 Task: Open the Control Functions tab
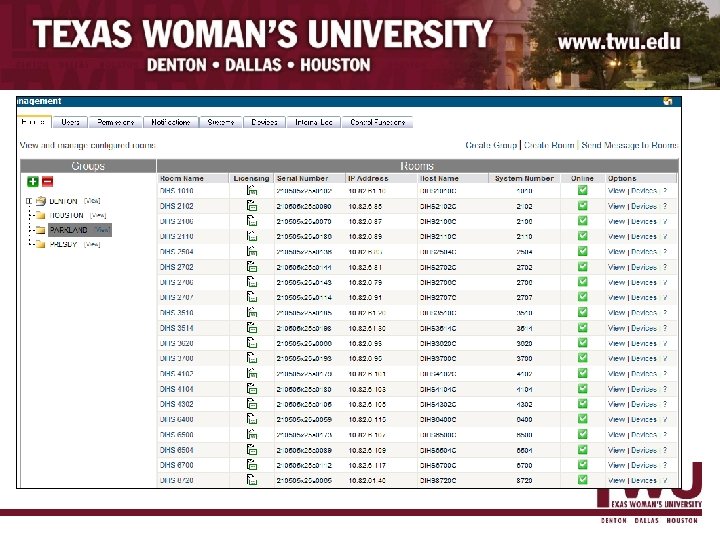coord(377,122)
